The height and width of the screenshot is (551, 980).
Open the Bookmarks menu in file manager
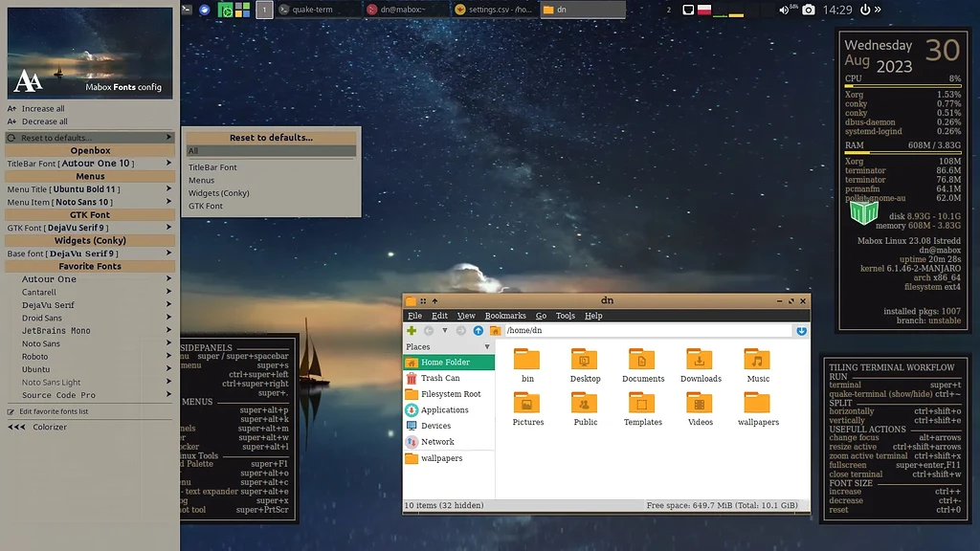pos(505,316)
